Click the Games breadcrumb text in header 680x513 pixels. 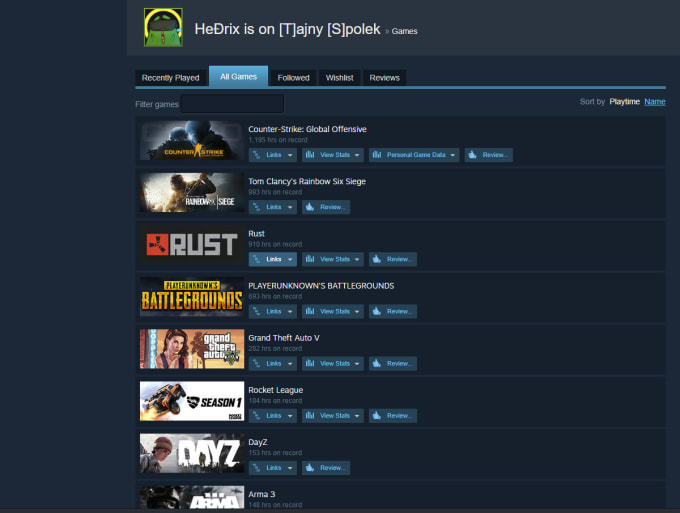404,31
